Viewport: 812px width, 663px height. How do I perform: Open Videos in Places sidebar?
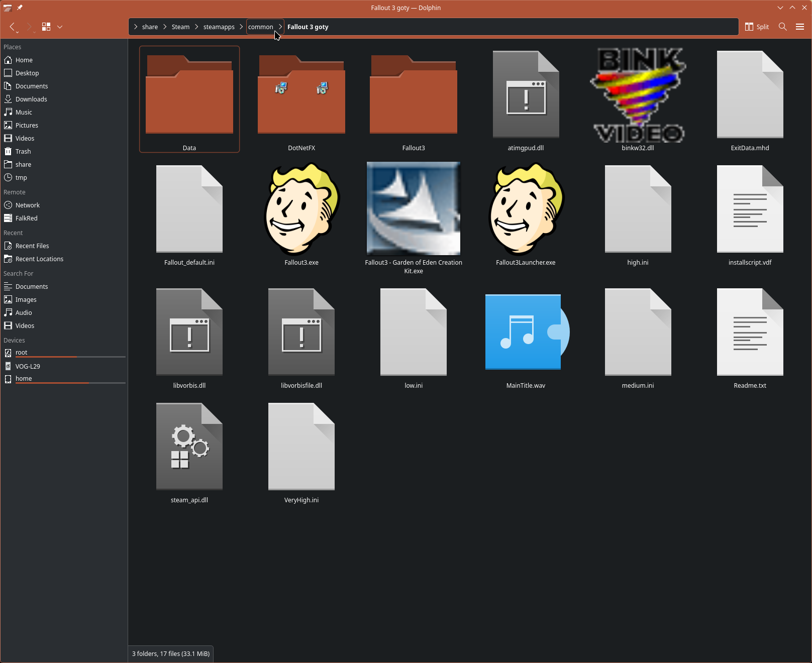[x=64, y=138]
